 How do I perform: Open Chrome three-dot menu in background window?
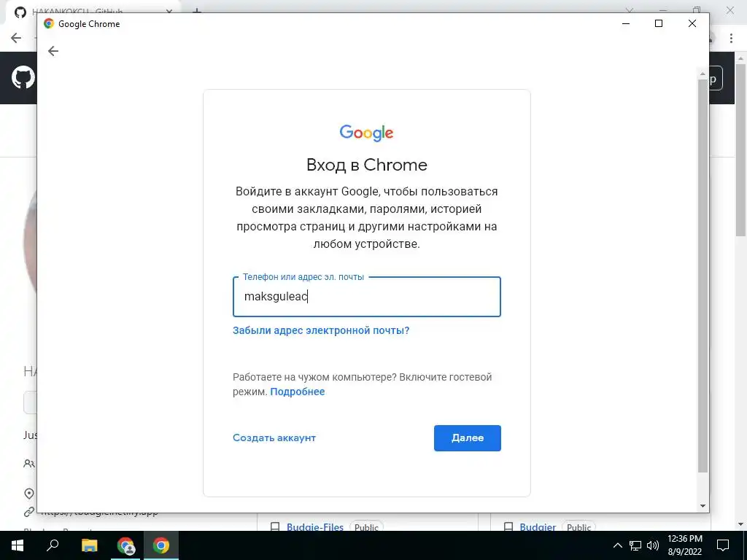pyautogui.click(x=731, y=38)
